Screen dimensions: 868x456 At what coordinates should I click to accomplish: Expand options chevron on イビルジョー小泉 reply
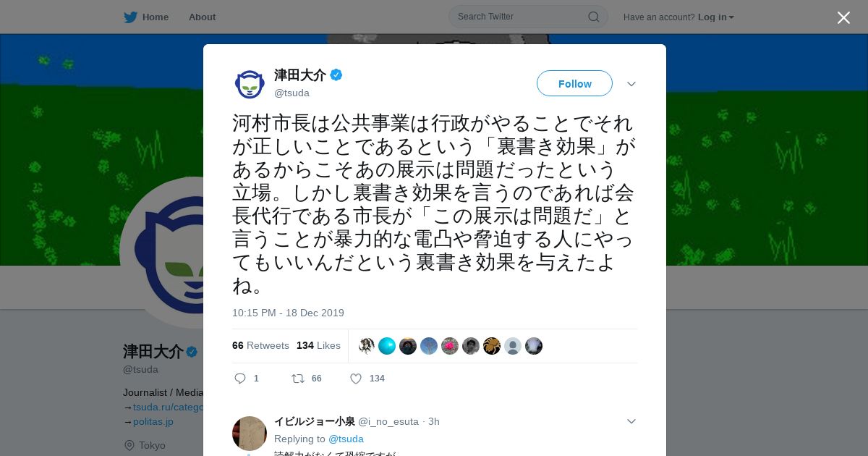[631, 421]
